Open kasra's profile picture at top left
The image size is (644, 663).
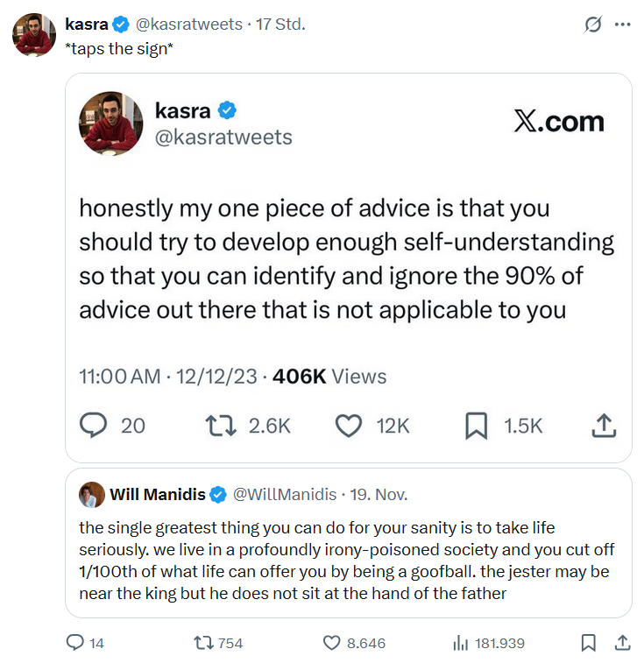(x=34, y=35)
